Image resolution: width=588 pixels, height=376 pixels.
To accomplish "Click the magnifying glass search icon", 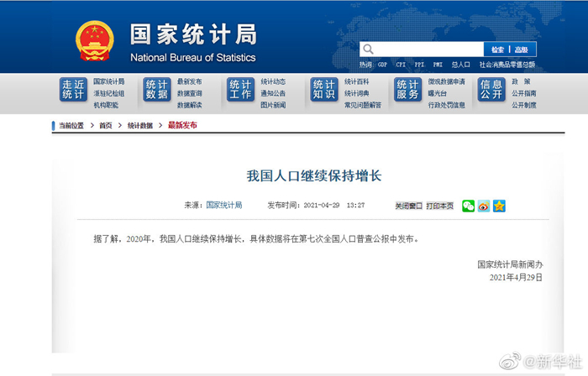I will point(369,50).
